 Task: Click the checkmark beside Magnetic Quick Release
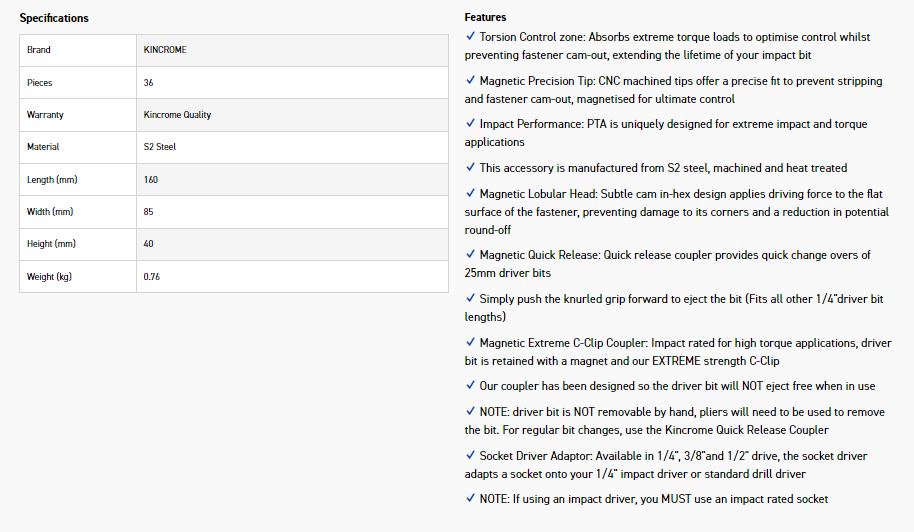(470, 255)
